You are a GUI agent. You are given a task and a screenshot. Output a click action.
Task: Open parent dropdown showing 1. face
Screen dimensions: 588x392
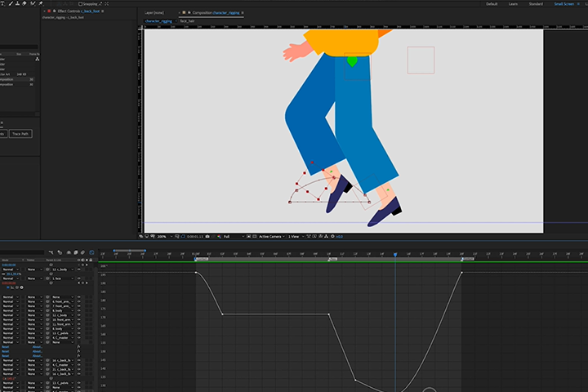[63, 278]
